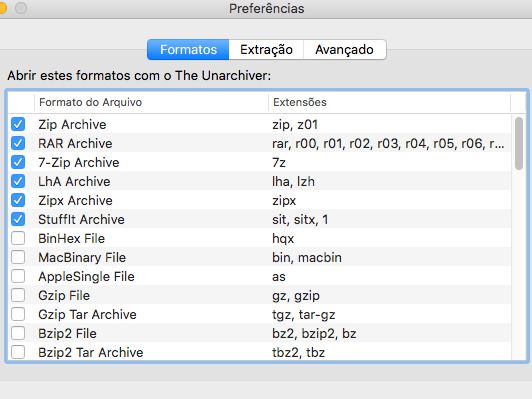The width and height of the screenshot is (532, 399).
Task: Select the 7-Zip Archive row label
Action: point(79,163)
